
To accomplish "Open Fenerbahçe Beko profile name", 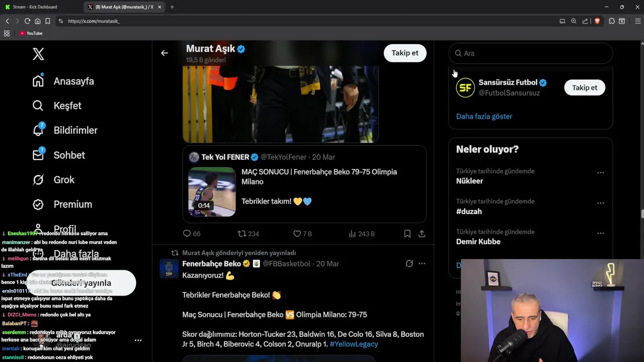I will [211, 263].
